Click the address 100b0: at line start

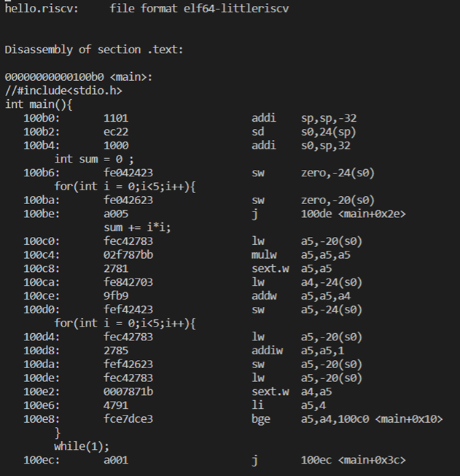pyautogui.click(x=42, y=118)
